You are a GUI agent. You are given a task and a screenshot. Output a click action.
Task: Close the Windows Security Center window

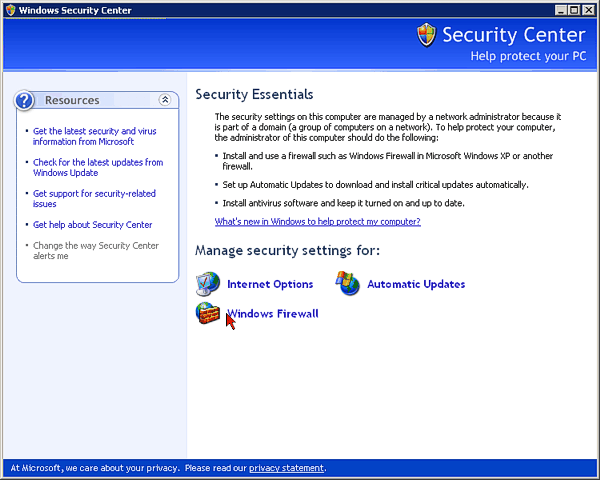point(588,10)
